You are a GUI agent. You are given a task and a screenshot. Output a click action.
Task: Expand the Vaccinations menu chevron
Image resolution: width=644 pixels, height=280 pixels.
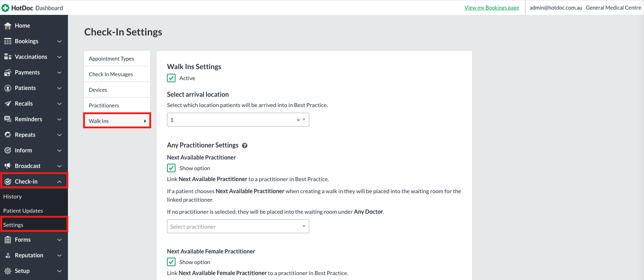tap(59, 57)
